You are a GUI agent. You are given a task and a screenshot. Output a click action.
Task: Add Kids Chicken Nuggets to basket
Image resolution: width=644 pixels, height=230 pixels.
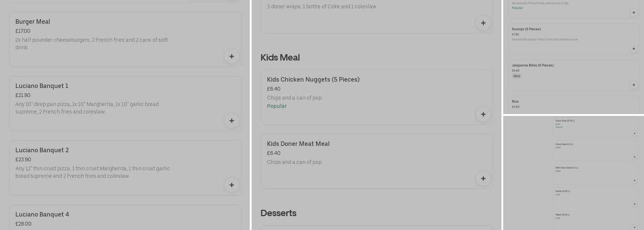(x=483, y=115)
